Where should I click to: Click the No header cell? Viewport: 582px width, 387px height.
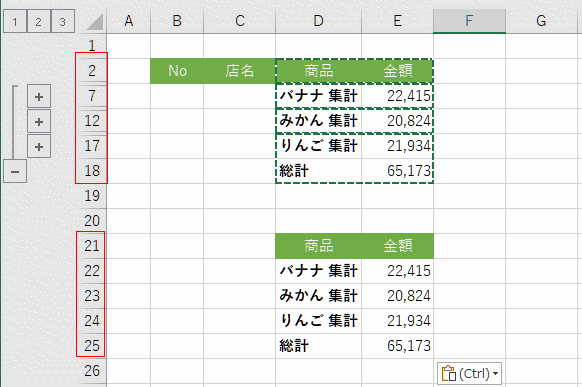click(x=177, y=71)
